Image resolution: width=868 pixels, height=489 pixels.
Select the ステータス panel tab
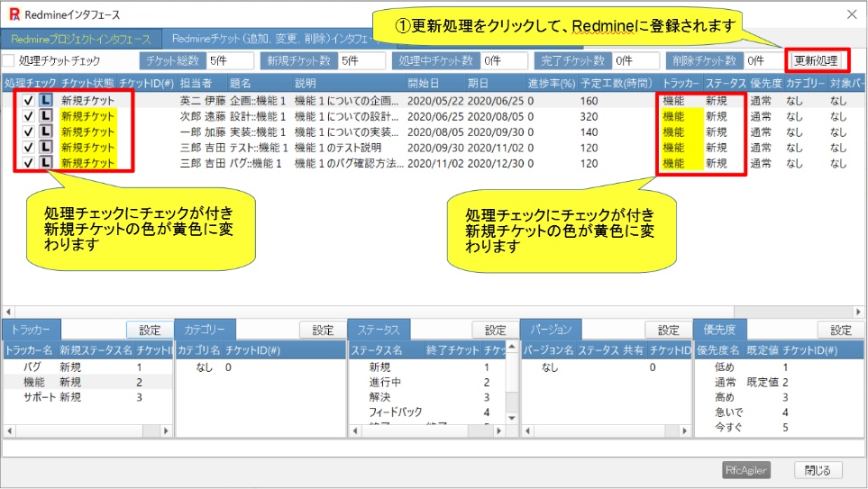pyautogui.click(x=379, y=330)
